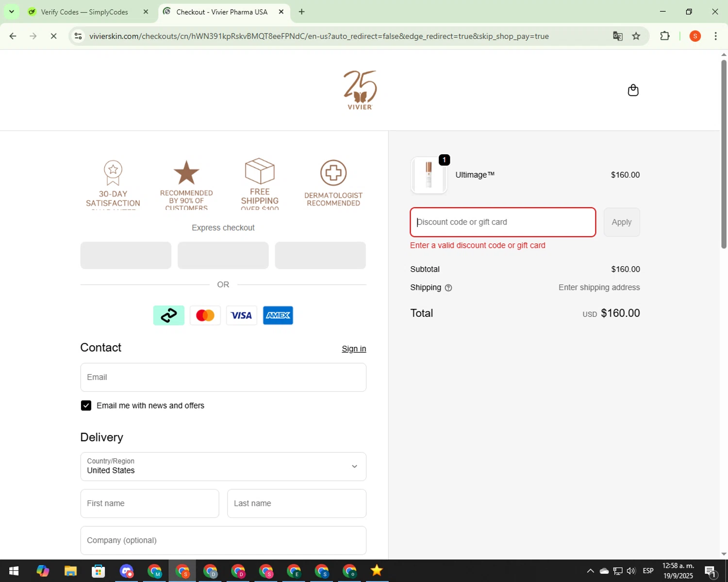Screen dimensions: 728x582
Task: Open Windows Start menu
Action: pyautogui.click(x=14, y=571)
